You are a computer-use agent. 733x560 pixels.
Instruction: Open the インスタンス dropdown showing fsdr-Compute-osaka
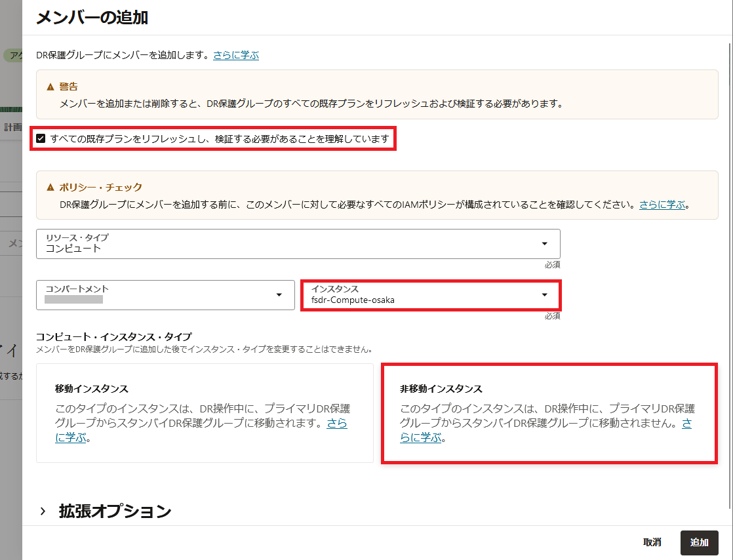pyautogui.click(x=430, y=295)
